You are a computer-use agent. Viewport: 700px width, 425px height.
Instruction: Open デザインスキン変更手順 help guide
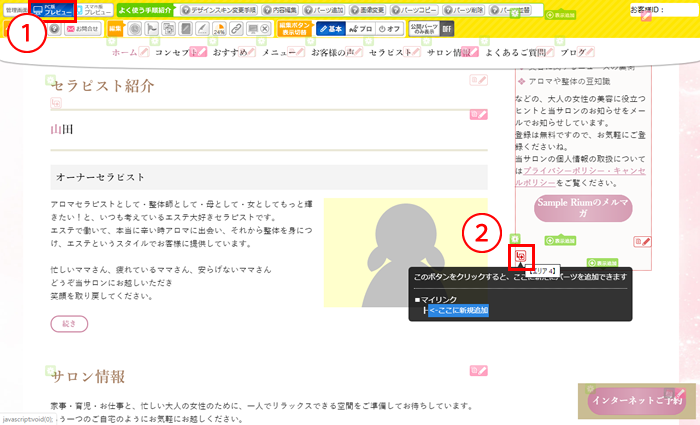point(219,10)
